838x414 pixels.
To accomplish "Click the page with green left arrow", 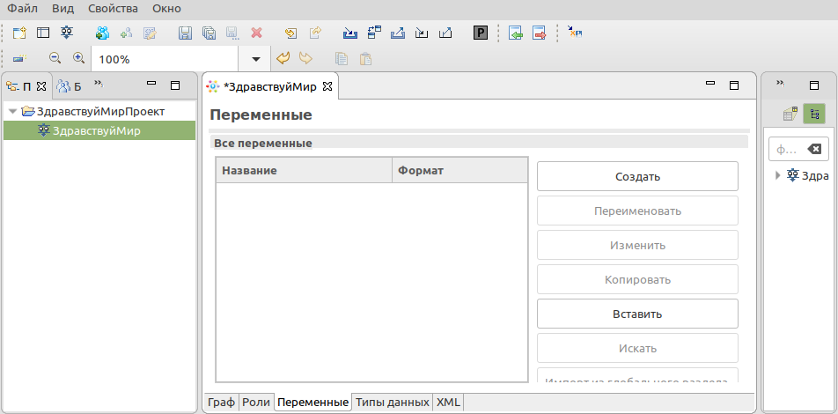I will pyautogui.click(x=515, y=33).
